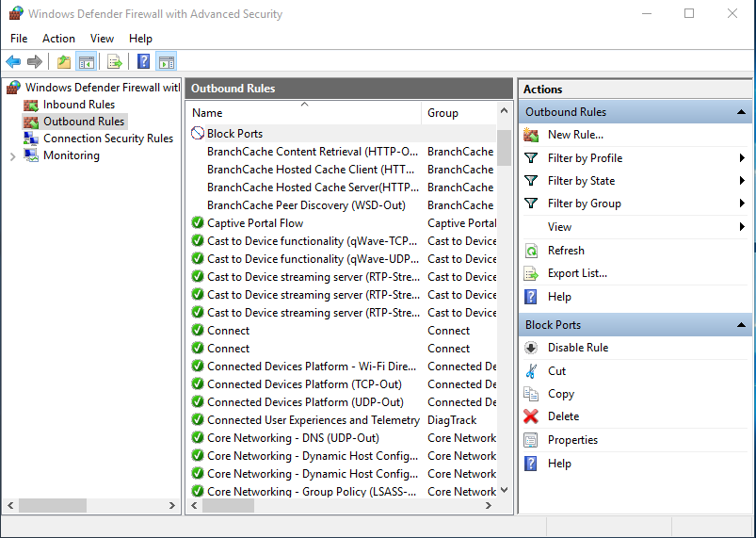Click the Export List toolbar icon
The image size is (756, 538).
click(x=115, y=62)
